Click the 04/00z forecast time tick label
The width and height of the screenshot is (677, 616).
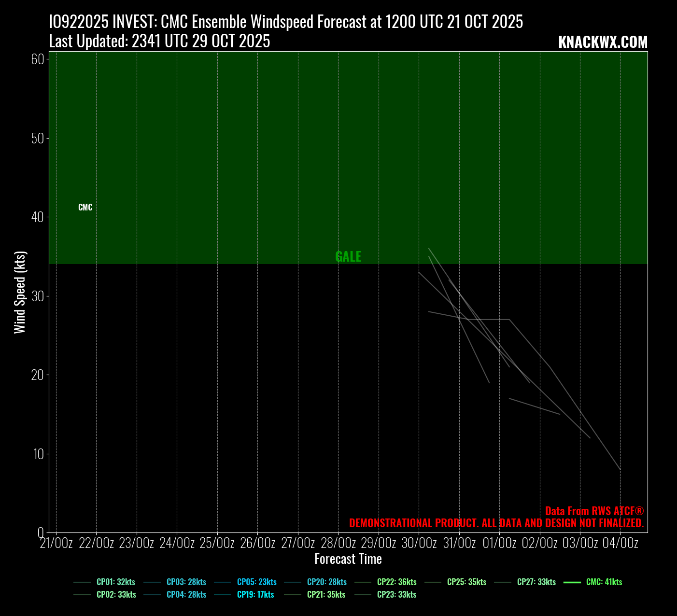(620, 544)
